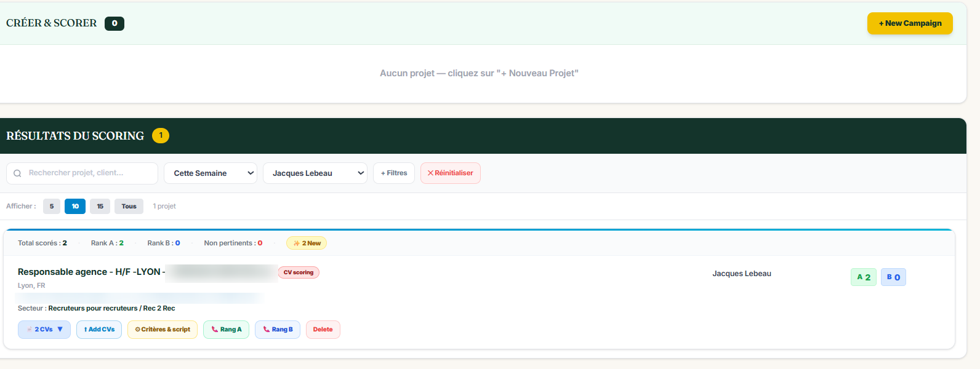Click the + New Campaign button
The image size is (980, 369).
click(910, 23)
